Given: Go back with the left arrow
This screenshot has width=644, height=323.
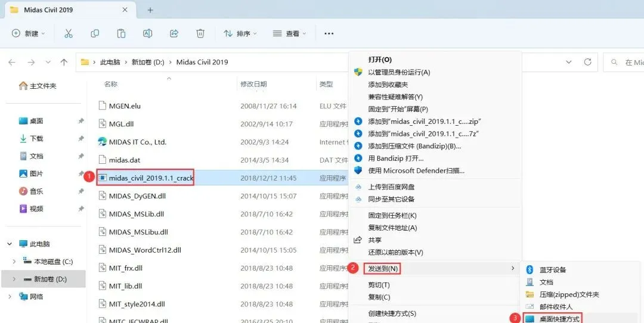Looking at the screenshot, I should (x=11, y=63).
